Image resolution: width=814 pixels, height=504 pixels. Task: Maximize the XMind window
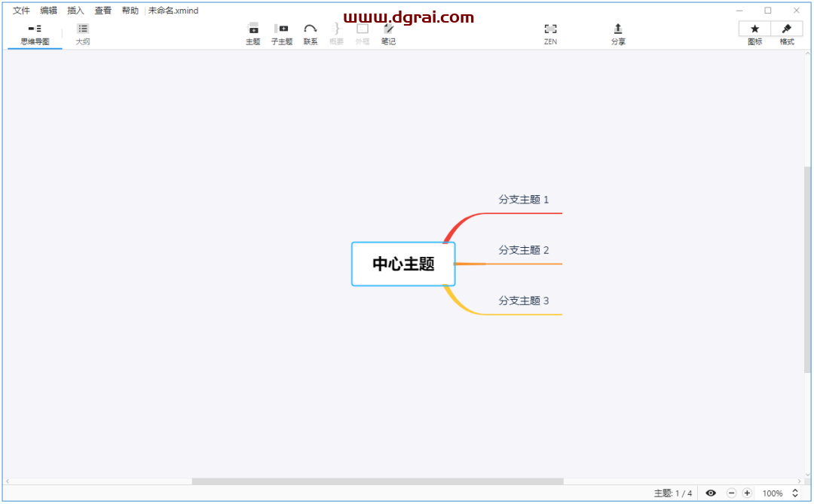768,11
